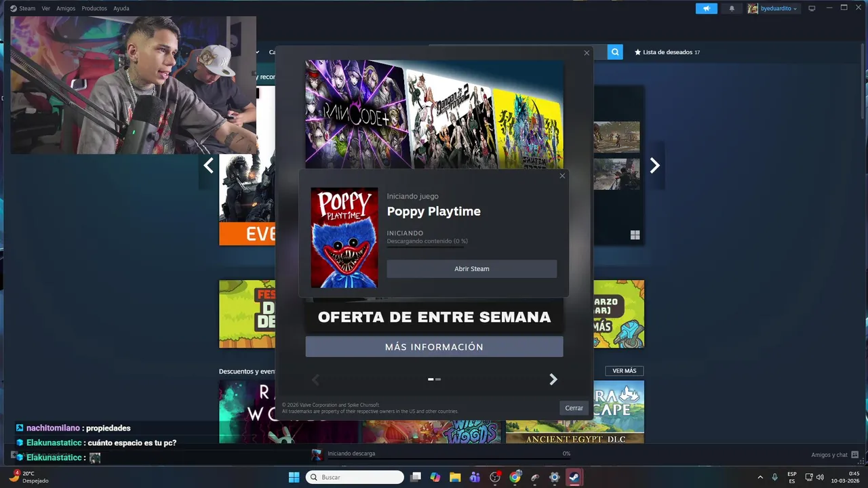This screenshot has width=868, height=488.
Task: Click the Poppy Playtime icon in downloads bar
Action: click(317, 454)
